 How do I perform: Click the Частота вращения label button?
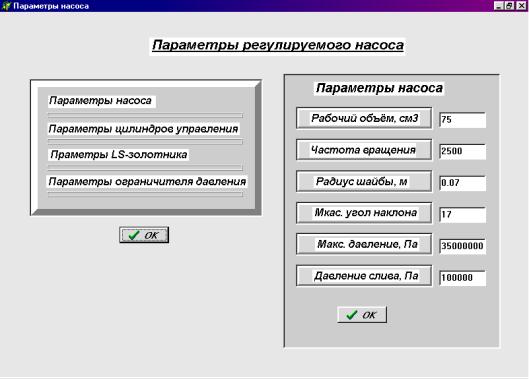coord(364,150)
